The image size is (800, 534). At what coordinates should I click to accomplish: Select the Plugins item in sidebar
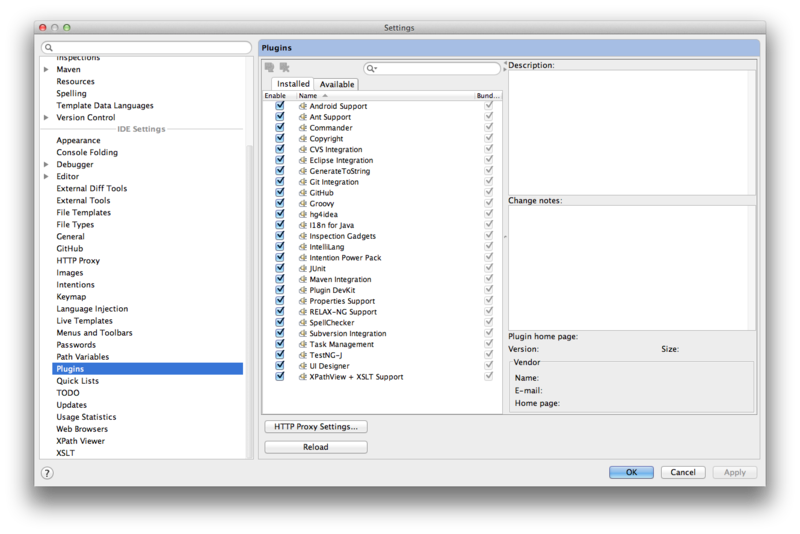(147, 369)
